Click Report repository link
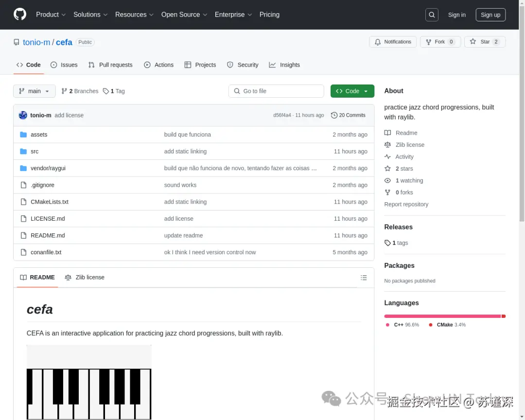Viewport: 525px width, 420px height. (406, 204)
